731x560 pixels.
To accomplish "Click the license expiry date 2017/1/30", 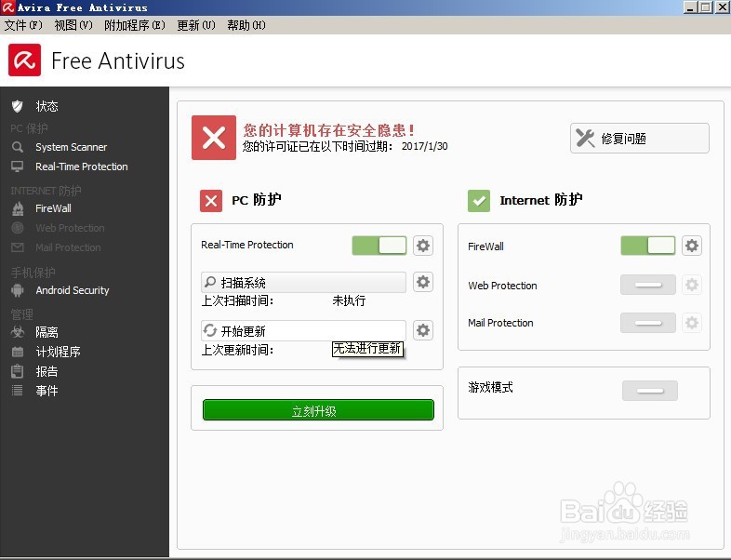I will [x=425, y=146].
